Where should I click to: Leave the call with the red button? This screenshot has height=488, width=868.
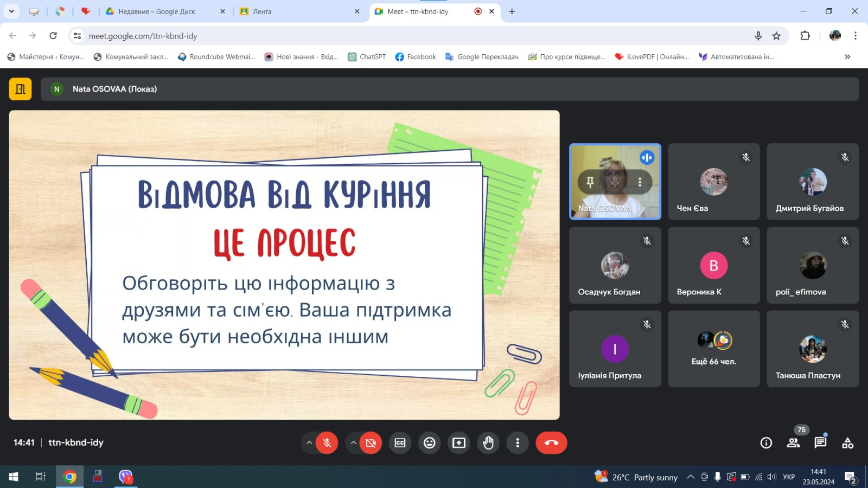point(551,443)
